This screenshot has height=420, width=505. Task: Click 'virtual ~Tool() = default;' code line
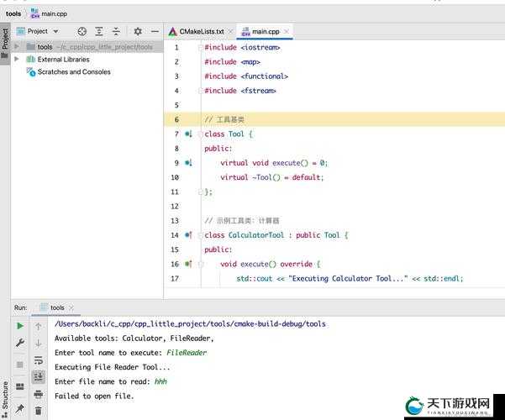click(271, 177)
